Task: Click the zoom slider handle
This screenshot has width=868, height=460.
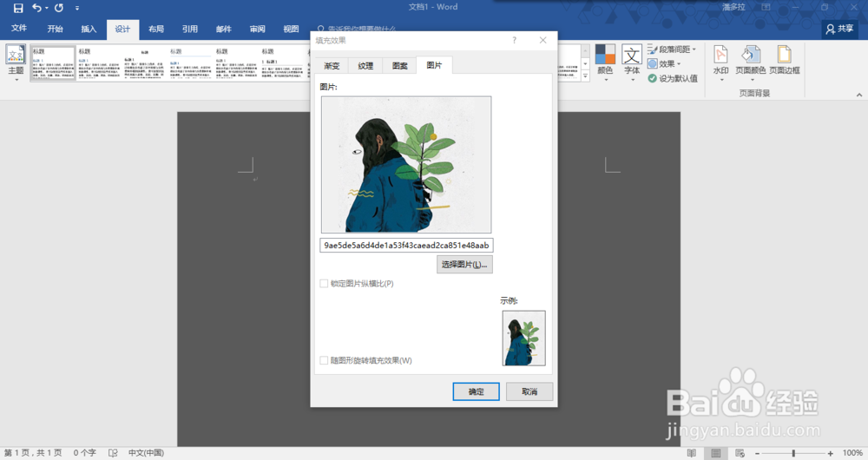Action: point(793,453)
